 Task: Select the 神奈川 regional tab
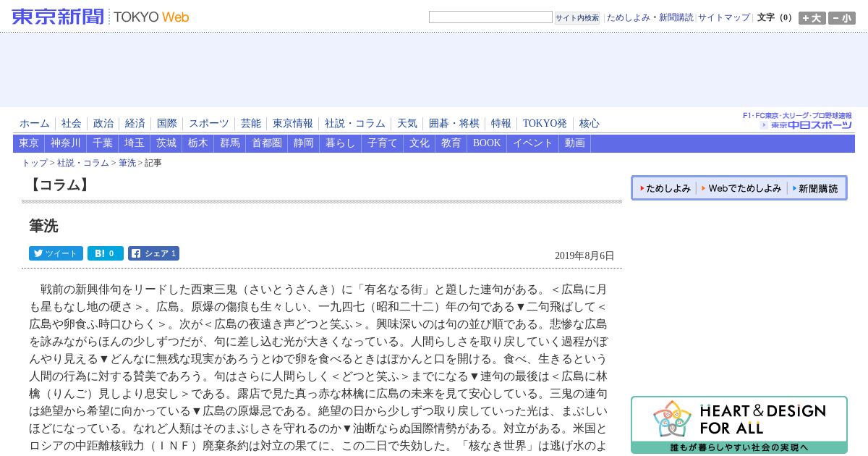pos(66,143)
